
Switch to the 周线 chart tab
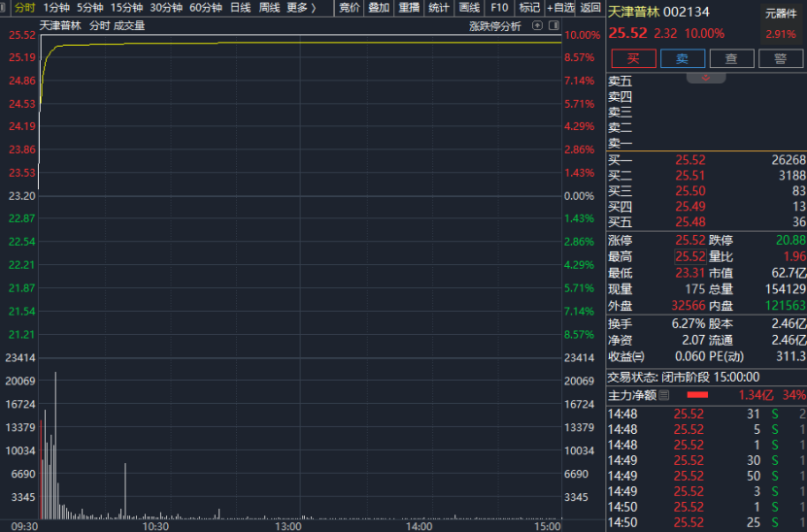(269, 8)
